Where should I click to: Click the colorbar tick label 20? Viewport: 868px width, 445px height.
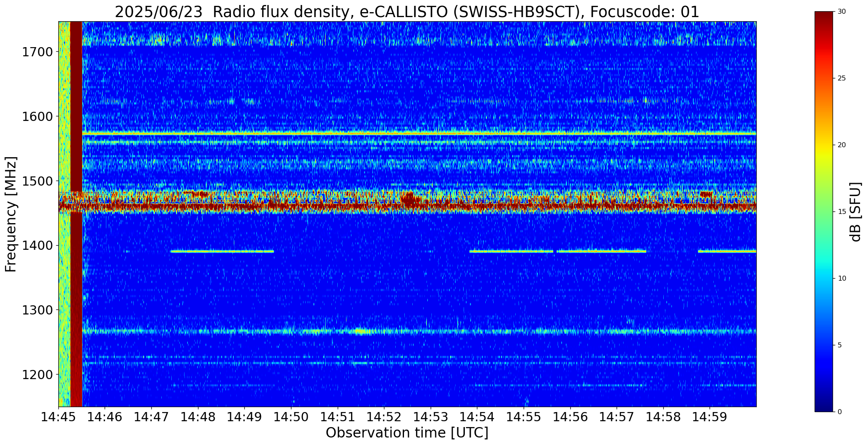click(x=842, y=145)
